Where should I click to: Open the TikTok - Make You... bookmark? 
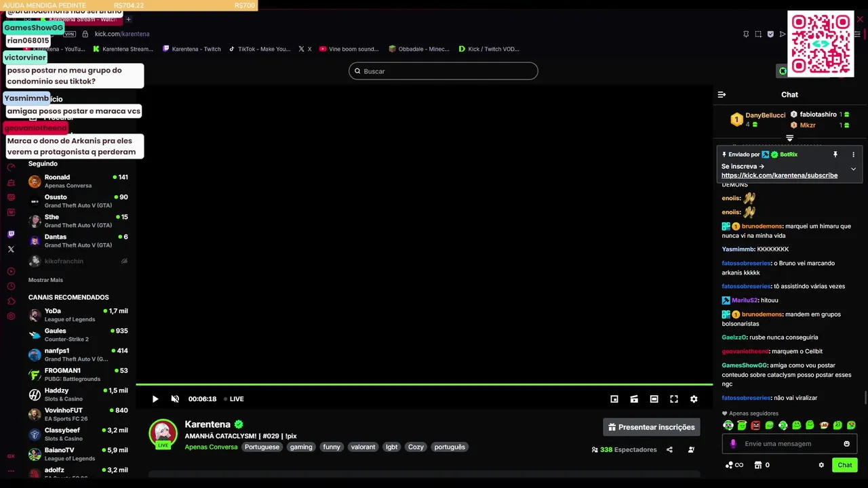pyautogui.click(x=260, y=49)
